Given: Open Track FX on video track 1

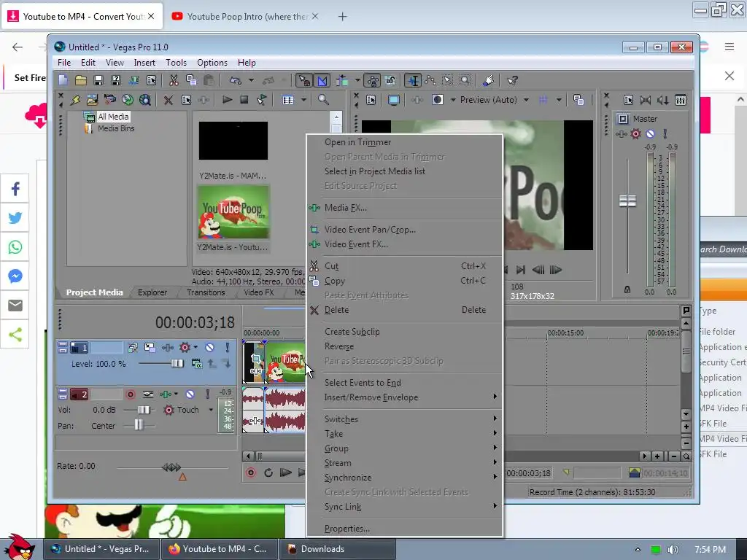Looking at the screenshot, I should pyautogui.click(x=167, y=348).
